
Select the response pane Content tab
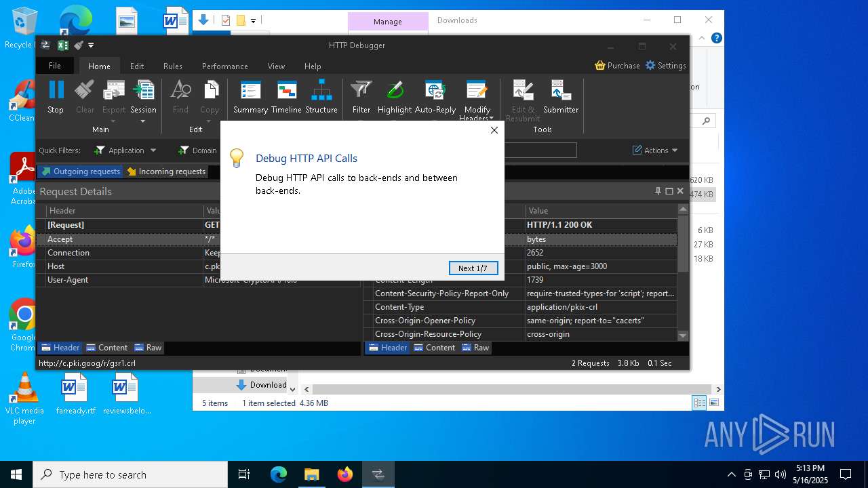[434, 348]
